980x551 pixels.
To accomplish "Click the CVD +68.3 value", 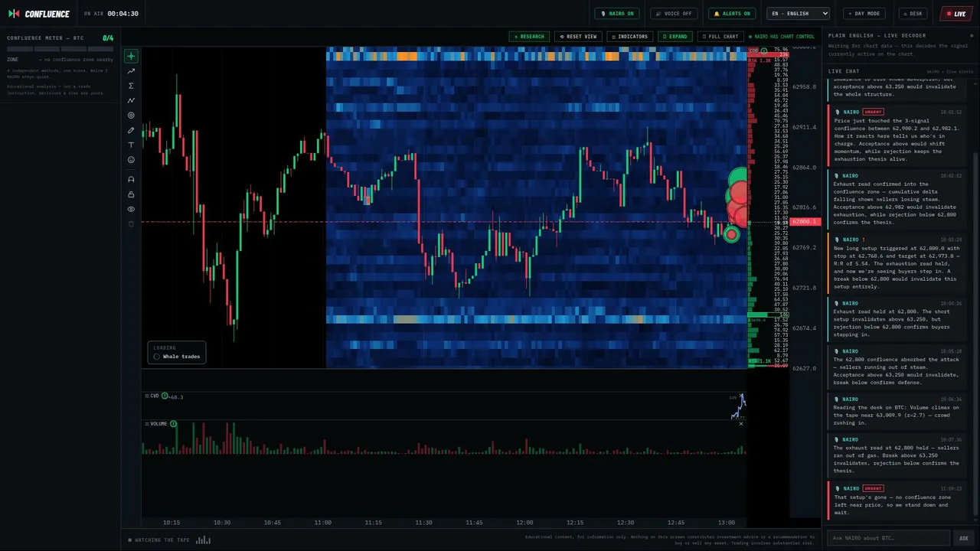I will [x=176, y=396].
